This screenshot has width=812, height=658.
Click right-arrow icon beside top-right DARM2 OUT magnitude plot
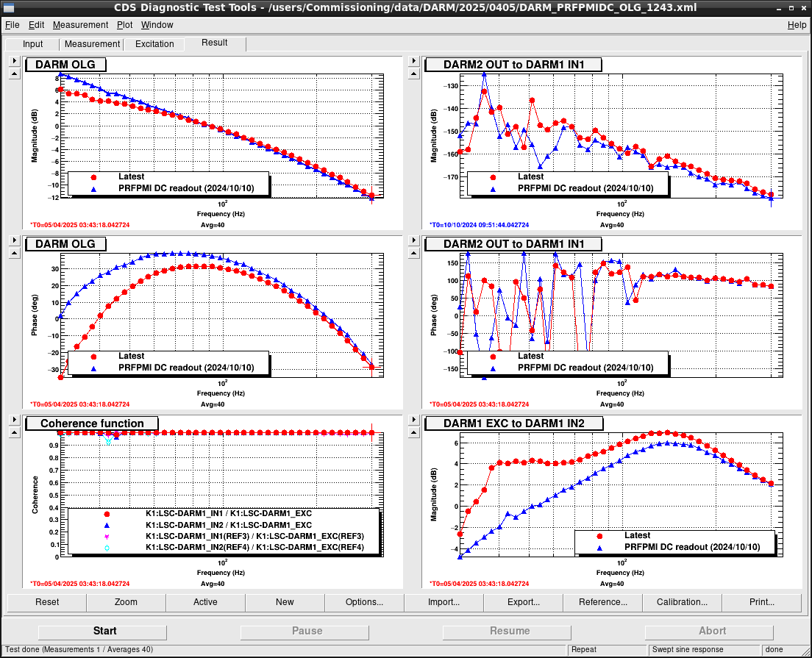(414, 61)
